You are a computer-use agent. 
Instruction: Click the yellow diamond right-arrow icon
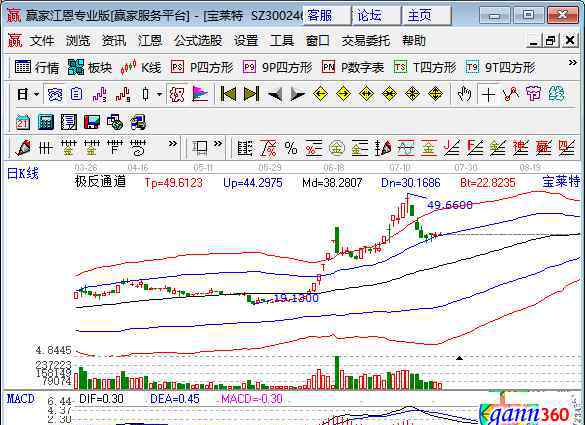point(343,94)
